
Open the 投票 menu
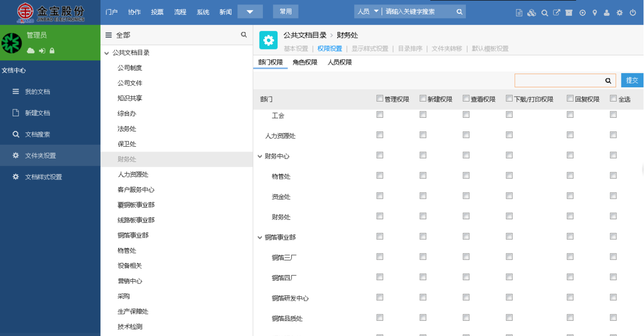click(157, 12)
